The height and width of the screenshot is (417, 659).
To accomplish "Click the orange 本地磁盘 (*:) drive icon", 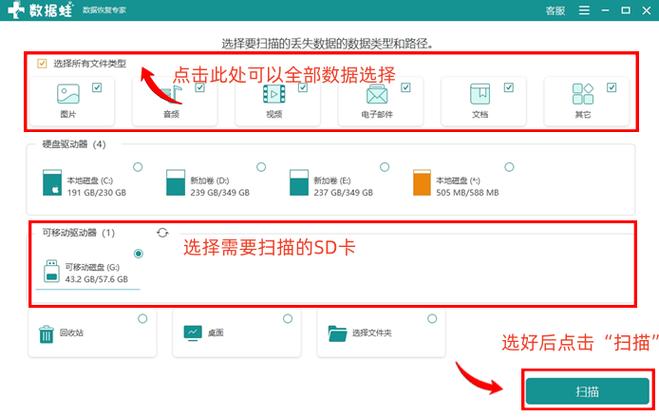I will pyautogui.click(x=422, y=182).
